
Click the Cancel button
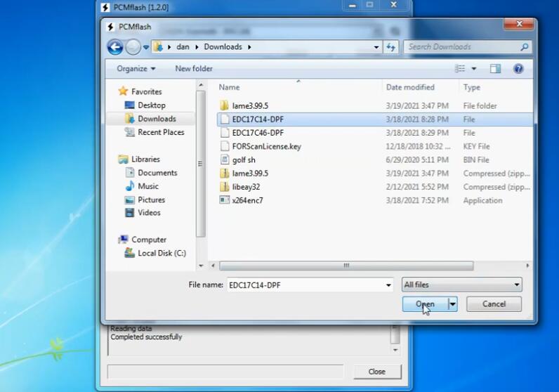point(494,304)
